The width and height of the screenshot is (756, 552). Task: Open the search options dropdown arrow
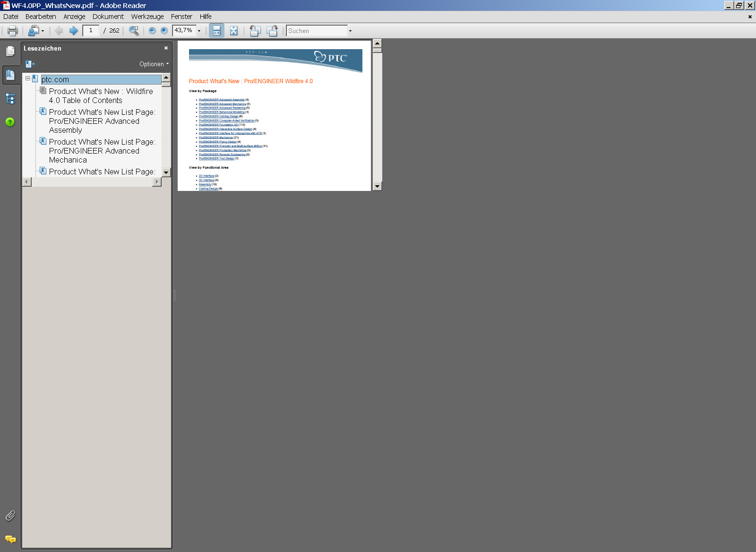(x=350, y=31)
